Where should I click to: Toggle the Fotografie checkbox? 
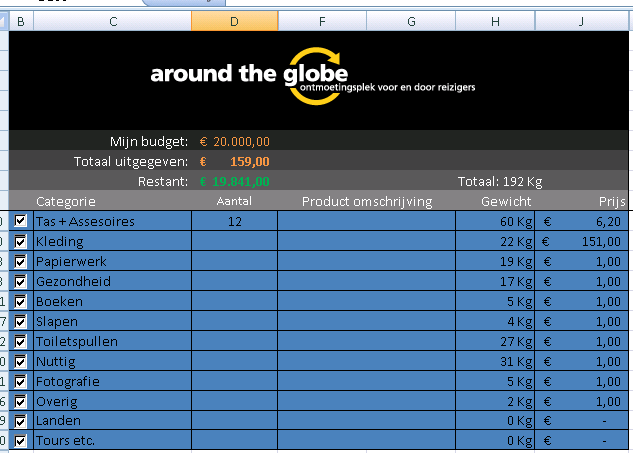[20, 382]
